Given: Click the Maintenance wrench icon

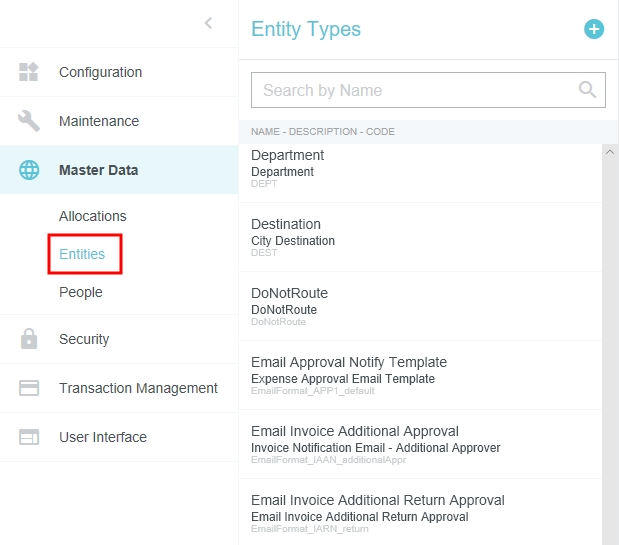Looking at the screenshot, I should point(29,121).
